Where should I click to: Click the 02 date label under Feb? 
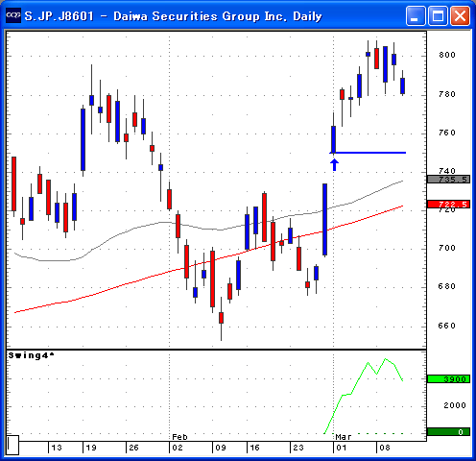pos(178,448)
